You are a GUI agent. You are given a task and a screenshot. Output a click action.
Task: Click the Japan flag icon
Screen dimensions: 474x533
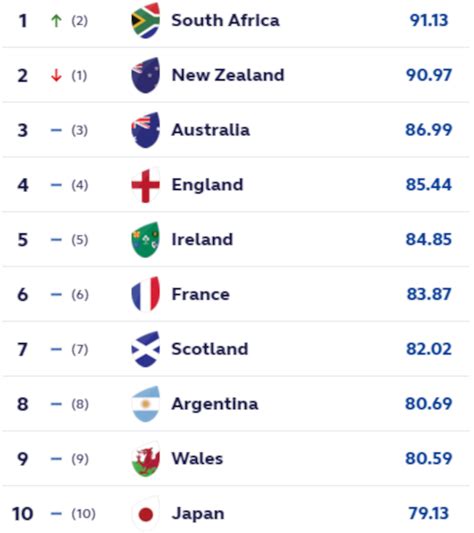click(x=146, y=514)
